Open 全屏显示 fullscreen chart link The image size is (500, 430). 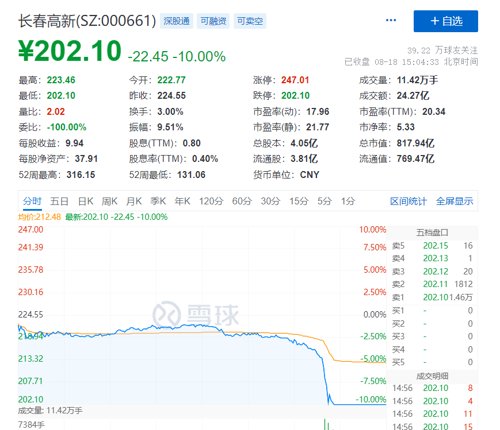coord(455,201)
